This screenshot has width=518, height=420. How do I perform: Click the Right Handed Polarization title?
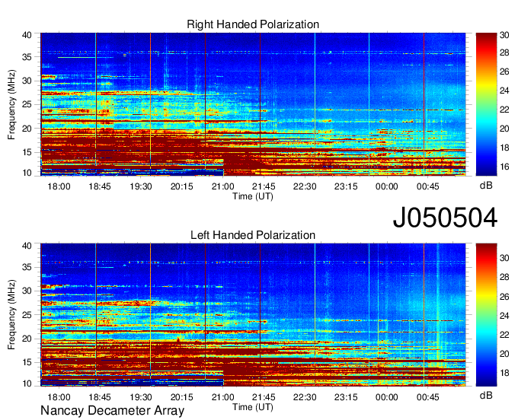click(253, 24)
